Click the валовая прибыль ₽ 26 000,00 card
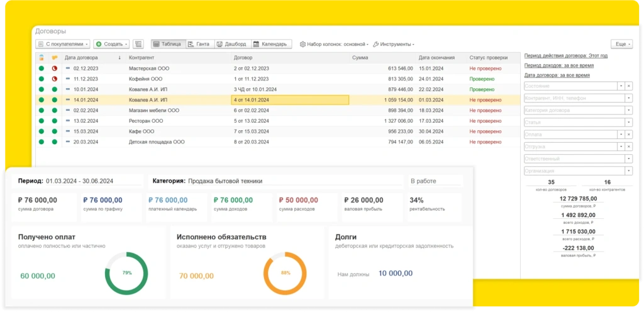This screenshot has width=644, height=312. click(372, 208)
